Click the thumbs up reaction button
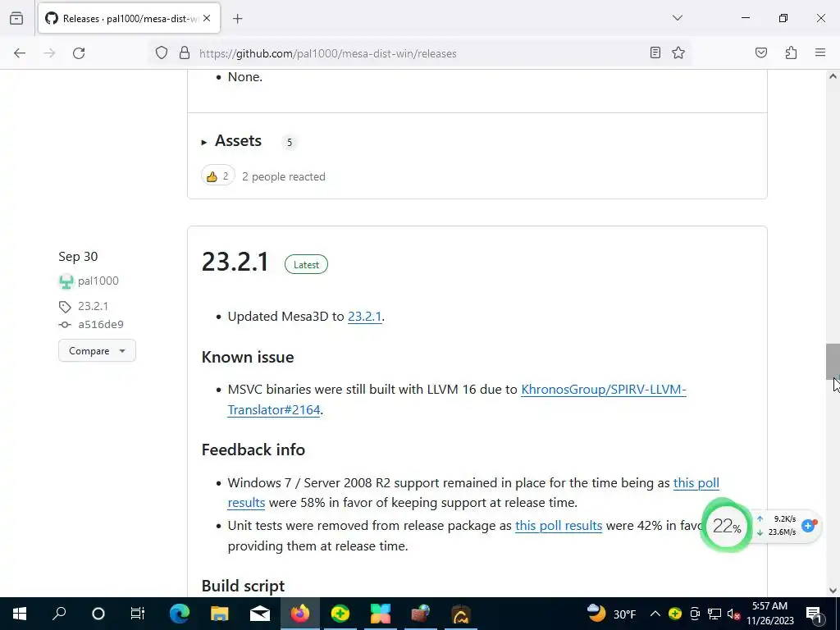The width and height of the screenshot is (840, 630). click(x=218, y=176)
